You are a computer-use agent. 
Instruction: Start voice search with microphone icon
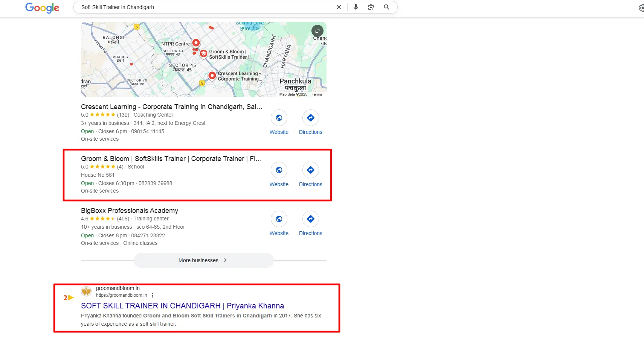tap(356, 7)
